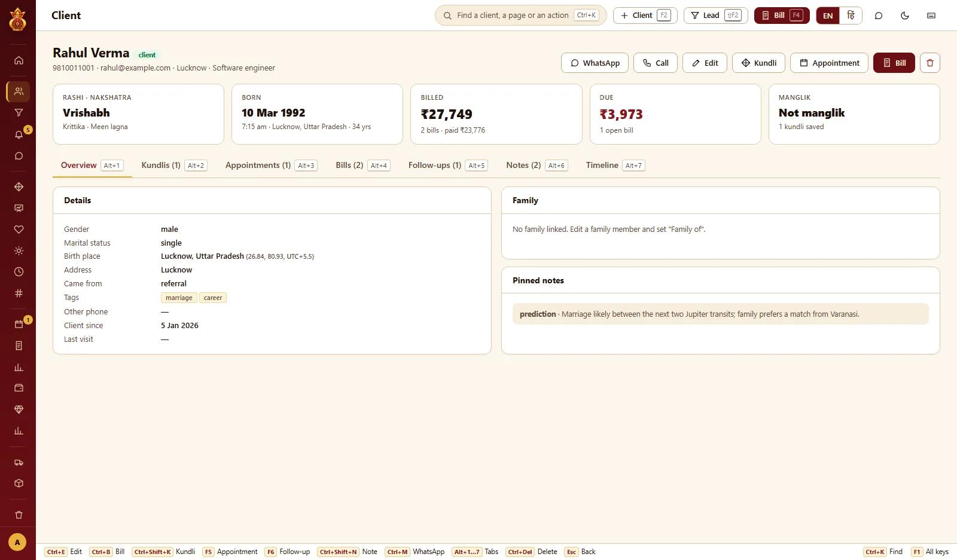The height and width of the screenshot is (560, 957).
Task: Open the Kundli diamond icon in sidebar
Action: pos(19,187)
